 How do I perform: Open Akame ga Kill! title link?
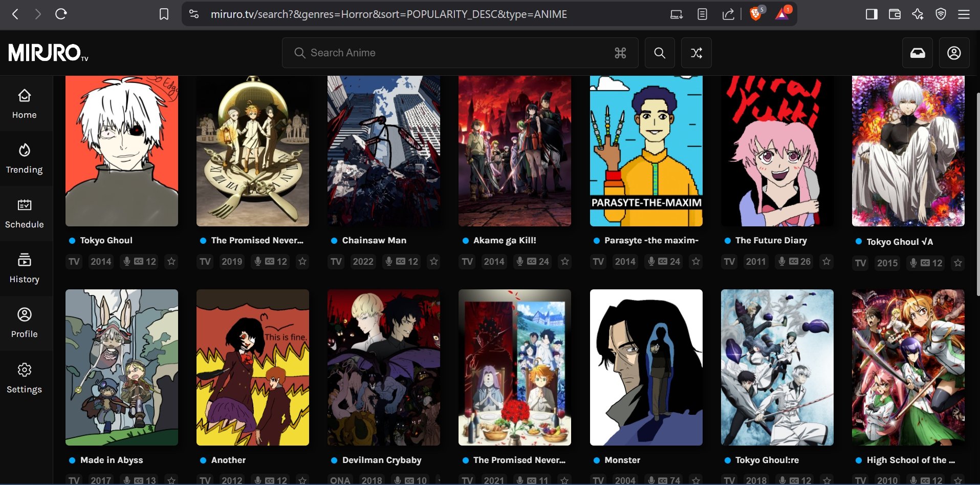coord(505,240)
